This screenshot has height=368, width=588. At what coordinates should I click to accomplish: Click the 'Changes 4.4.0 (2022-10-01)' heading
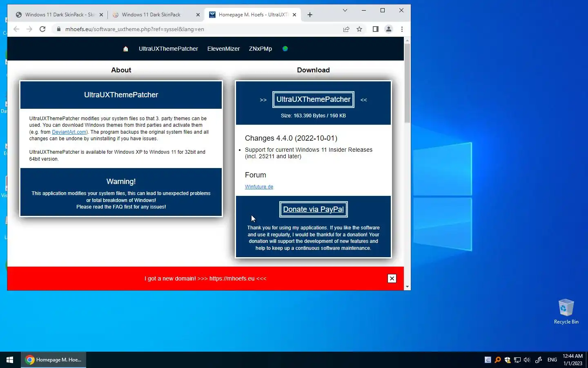(291, 138)
